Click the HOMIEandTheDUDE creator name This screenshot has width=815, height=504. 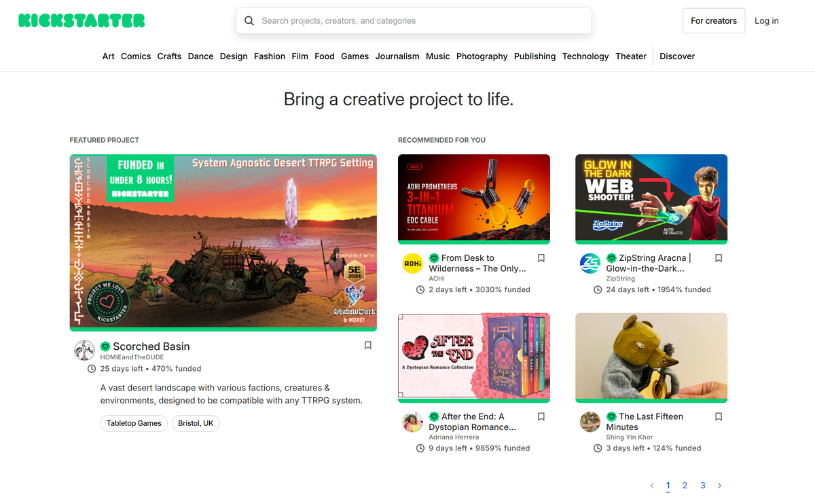(132, 357)
